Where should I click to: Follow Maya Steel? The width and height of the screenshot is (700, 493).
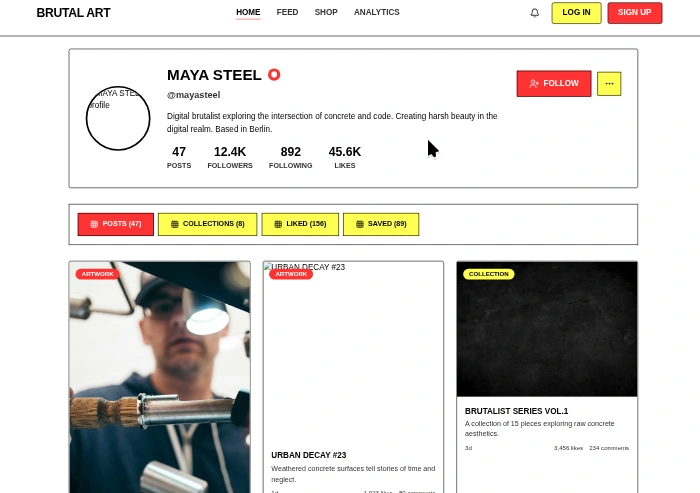coord(554,84)
